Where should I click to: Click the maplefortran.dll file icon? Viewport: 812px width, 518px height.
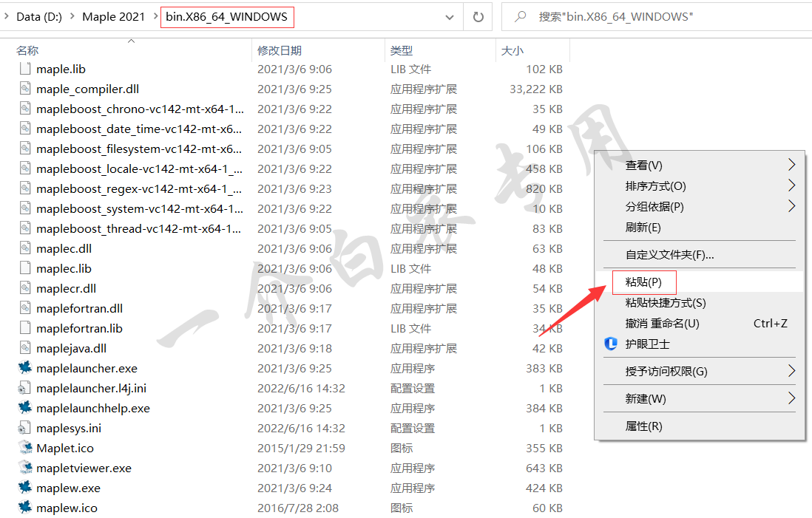(25, 308)
